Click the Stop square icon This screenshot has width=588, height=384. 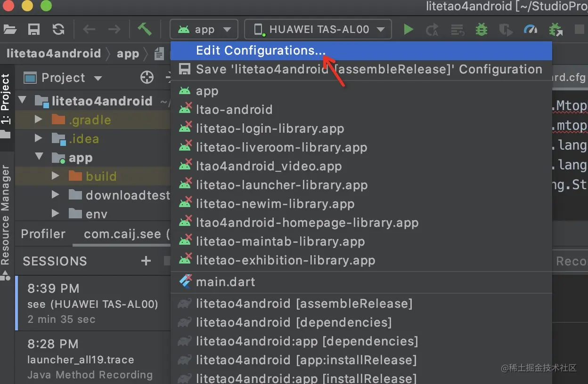click(x=579, y=30)
